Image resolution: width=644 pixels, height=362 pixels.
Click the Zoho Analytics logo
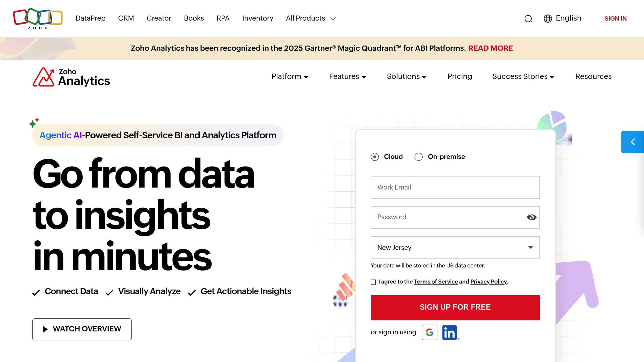pyautogui.click(x=71, y=77)
